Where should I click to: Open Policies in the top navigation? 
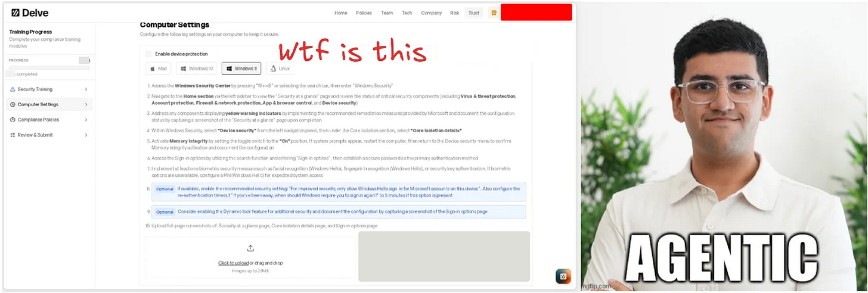364,13
